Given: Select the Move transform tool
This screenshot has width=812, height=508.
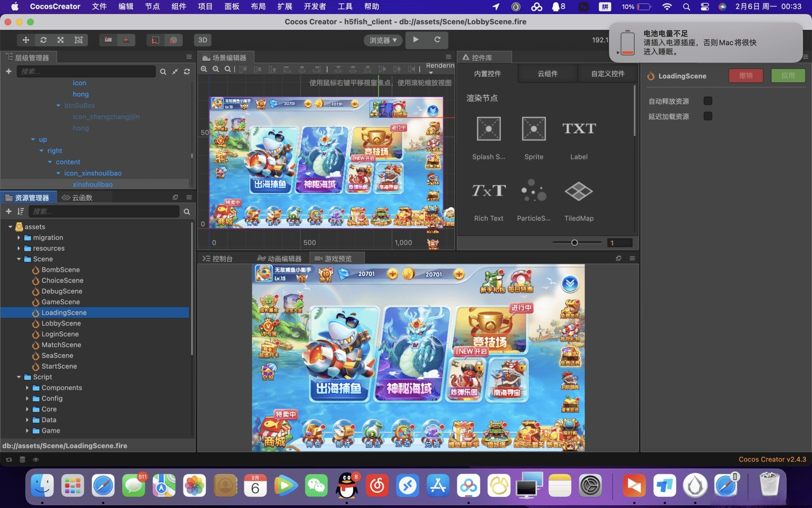Looking at the screenshot, I should 26,40.
